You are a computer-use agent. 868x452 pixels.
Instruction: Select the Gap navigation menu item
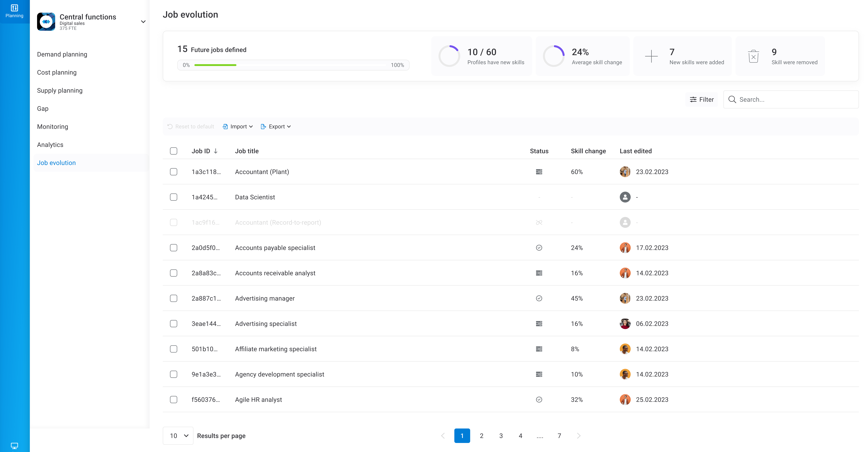(43, 108)
